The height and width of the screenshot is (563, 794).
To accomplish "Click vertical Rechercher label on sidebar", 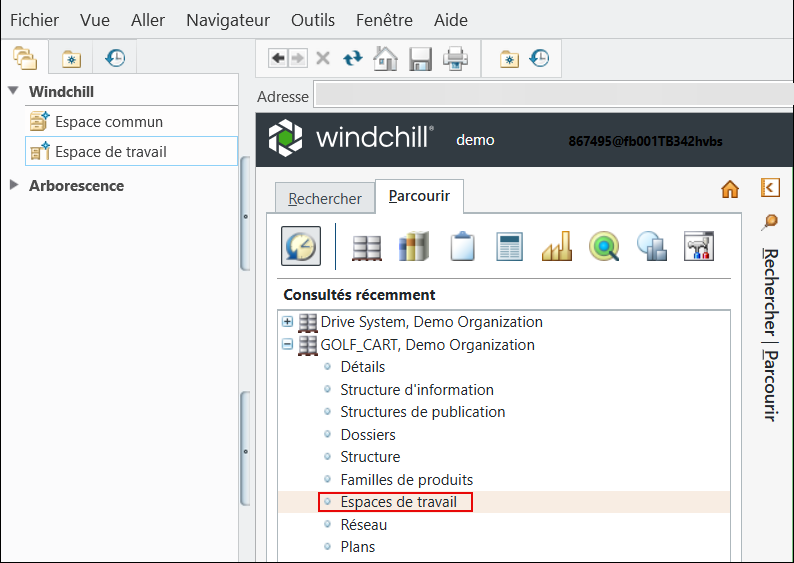I will (770, 292).
